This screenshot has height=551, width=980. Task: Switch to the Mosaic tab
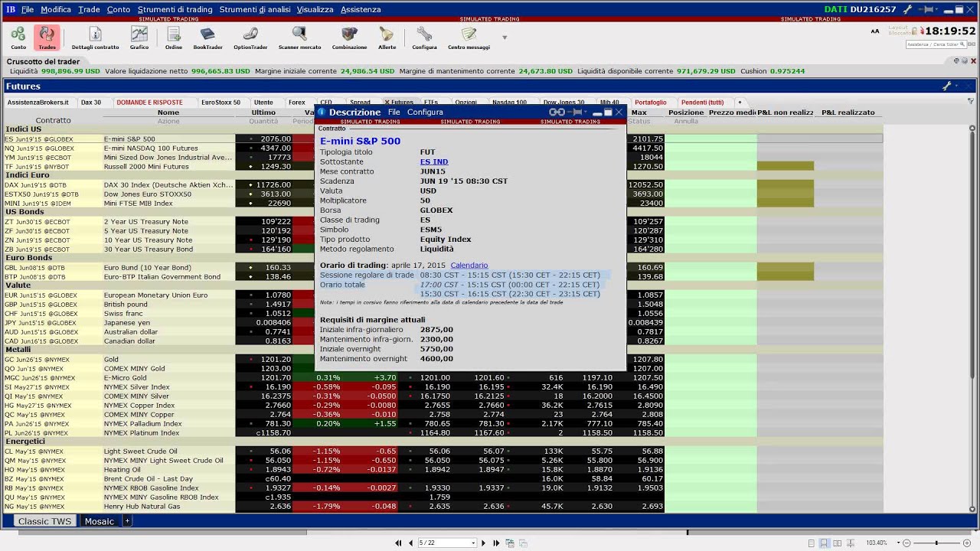point(100,521)
